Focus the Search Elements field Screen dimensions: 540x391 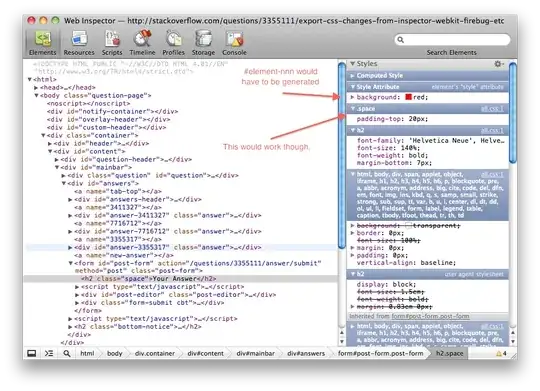click(452, 40)
